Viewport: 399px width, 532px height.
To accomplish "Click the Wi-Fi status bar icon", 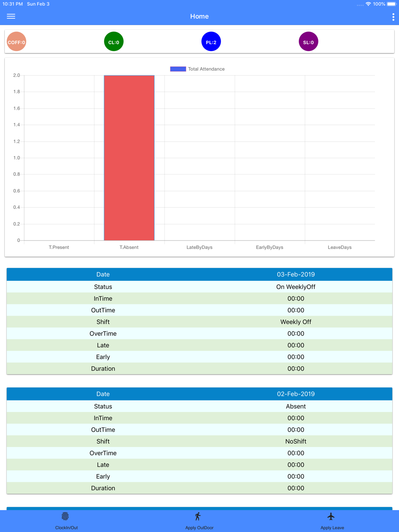I will pyautogui.click(x=368, y=4).
